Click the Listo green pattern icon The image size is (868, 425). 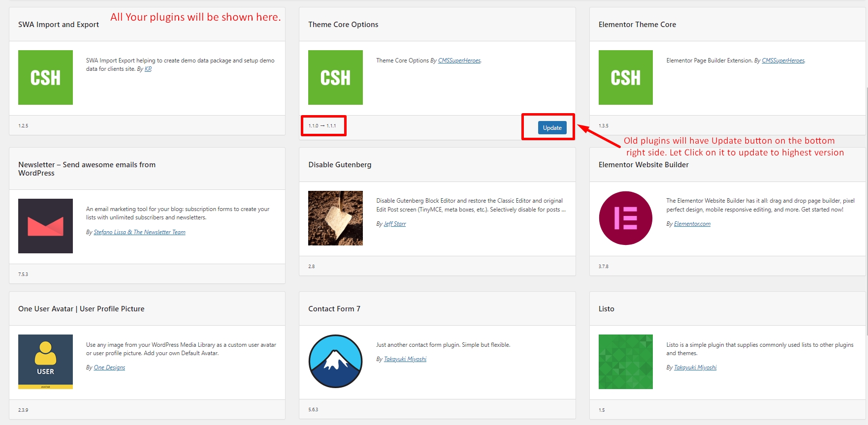point(625,362)
